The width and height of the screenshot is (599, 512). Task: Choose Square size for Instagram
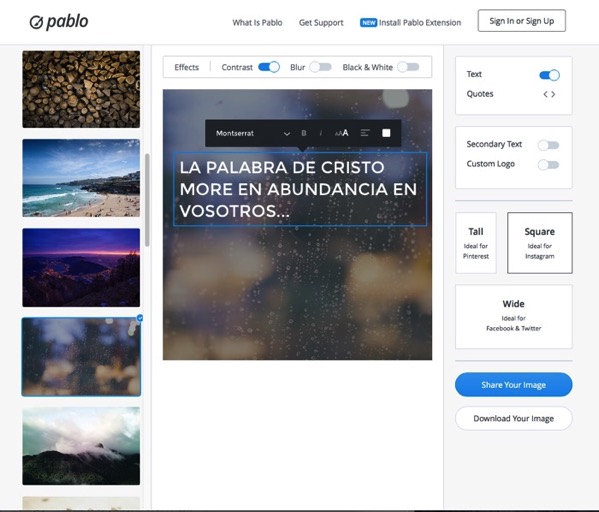(539, 243)
